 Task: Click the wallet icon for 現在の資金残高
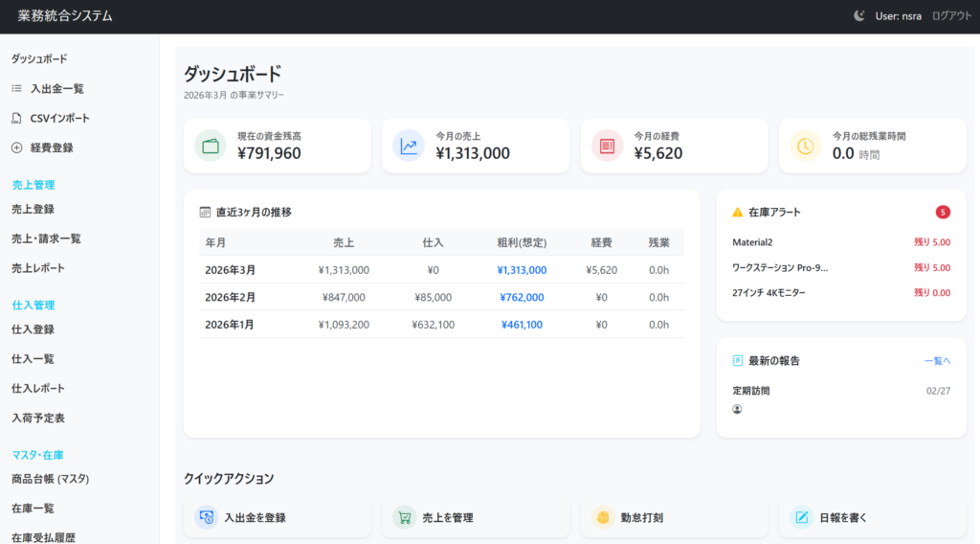click(x=211, y=146)
